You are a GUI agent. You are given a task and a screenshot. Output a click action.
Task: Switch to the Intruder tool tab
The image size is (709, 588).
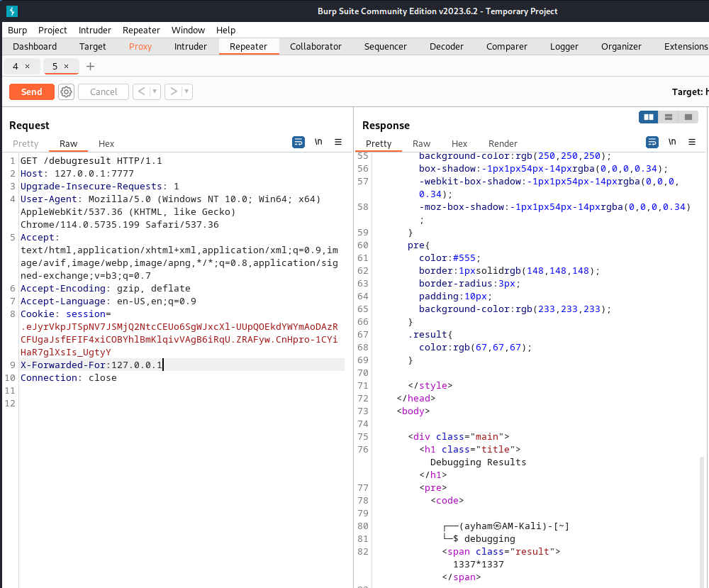pyautogui.click(x=190, y=47)
